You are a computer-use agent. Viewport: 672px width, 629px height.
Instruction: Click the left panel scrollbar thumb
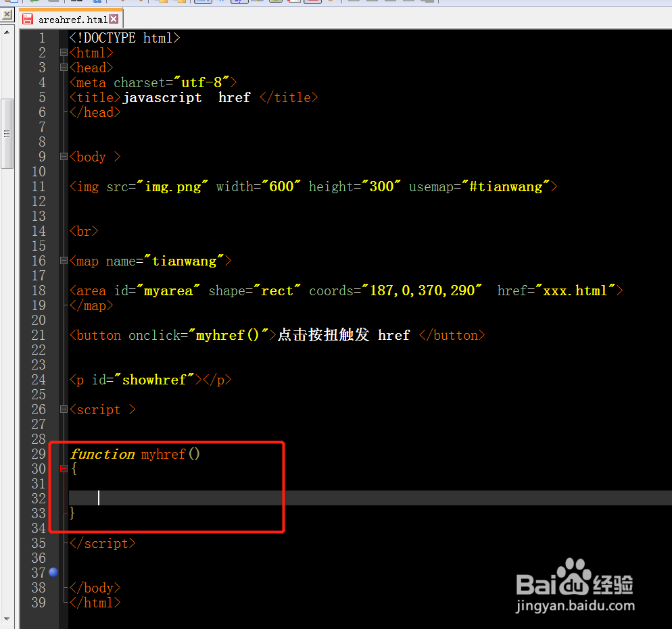[x=7, y=134]
